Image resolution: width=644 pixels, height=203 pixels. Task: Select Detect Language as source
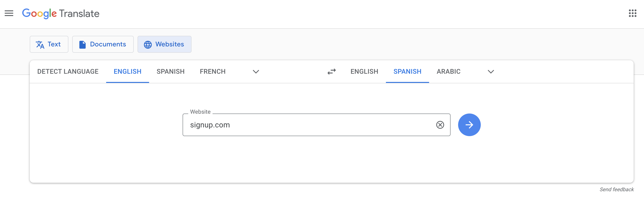point(68,72)
